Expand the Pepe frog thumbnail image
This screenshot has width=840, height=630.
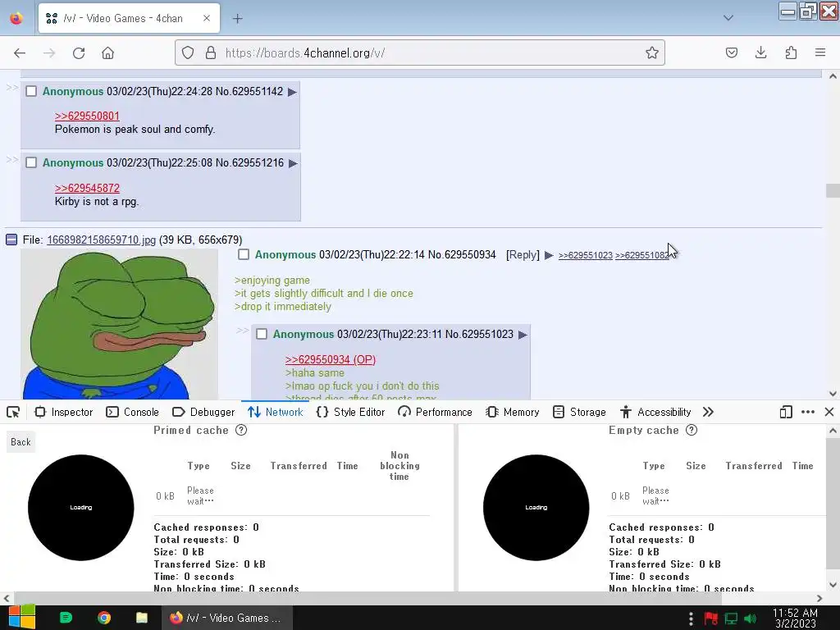coord(120,324)
